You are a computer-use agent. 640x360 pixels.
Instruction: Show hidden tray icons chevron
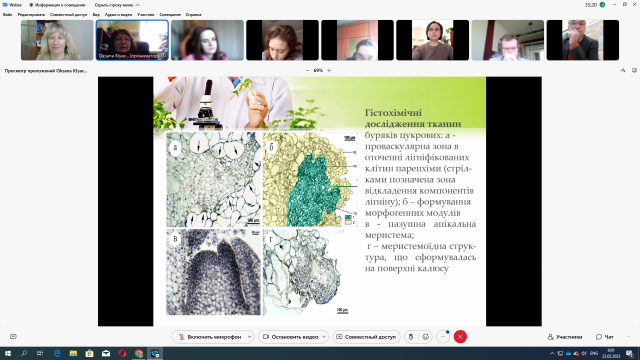click(x=552, y=353)
